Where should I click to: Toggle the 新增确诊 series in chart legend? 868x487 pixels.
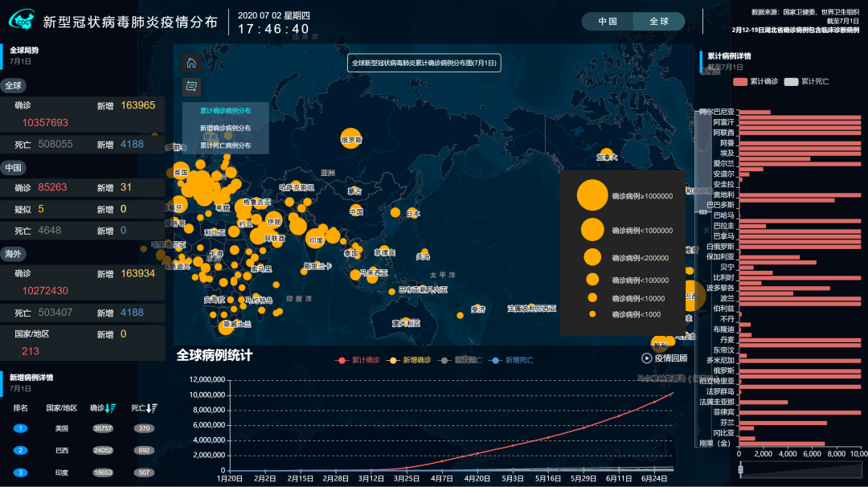coord(410,360)
